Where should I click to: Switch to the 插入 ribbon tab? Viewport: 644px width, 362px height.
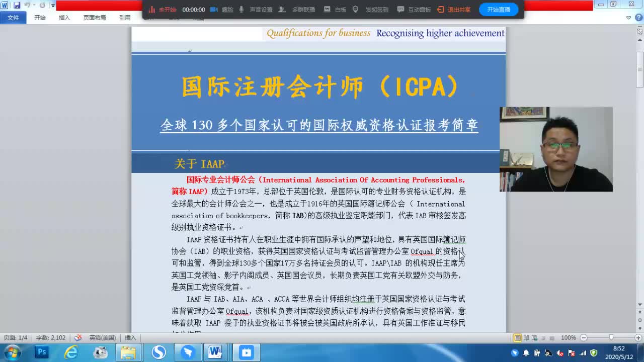(64, 18)
